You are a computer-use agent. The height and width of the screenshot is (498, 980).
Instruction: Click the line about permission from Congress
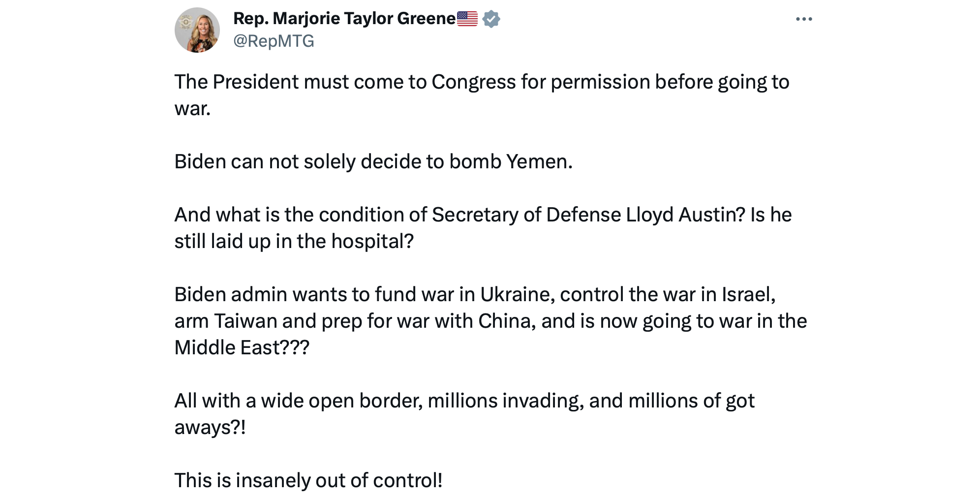[481, 82]
